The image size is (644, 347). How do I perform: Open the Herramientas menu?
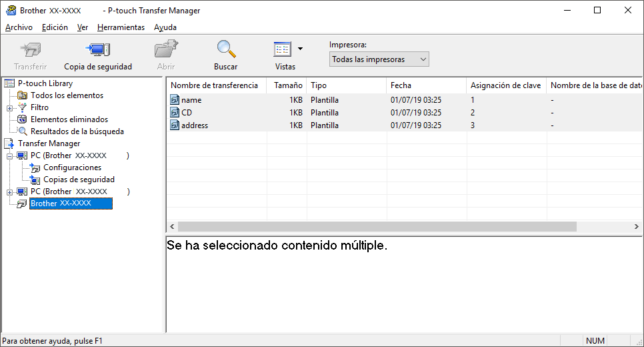pos(121,27)
